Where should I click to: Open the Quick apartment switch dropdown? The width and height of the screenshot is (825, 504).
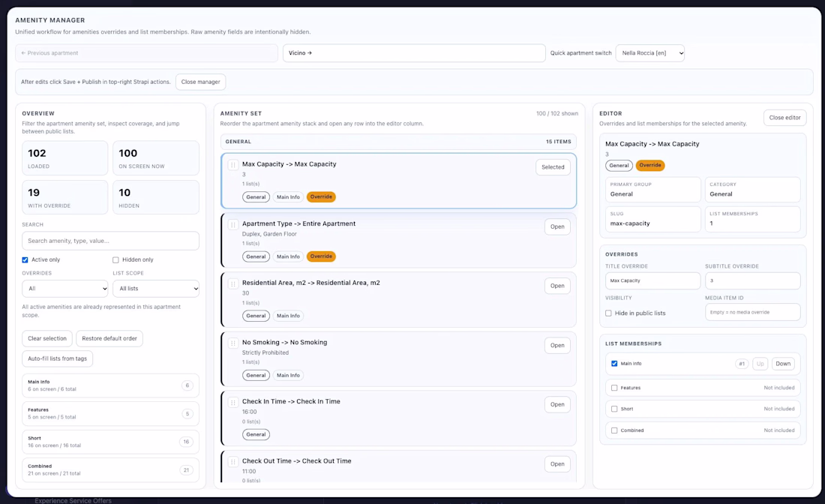[649, 53]
